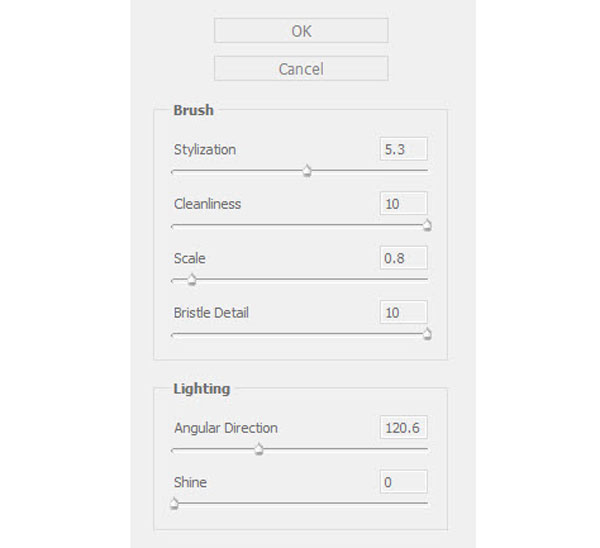
Task: Click the Shine slider handle
Action: click(x=174, y=503)
